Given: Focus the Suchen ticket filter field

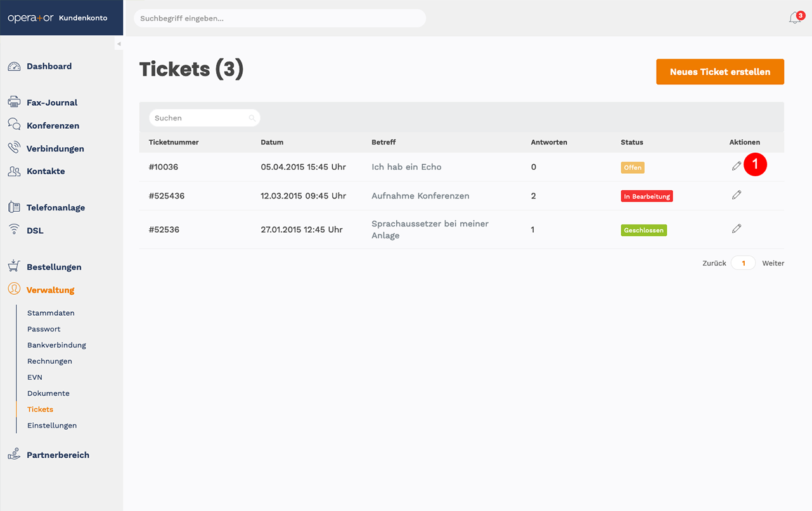Looking at the screenshot, I should pyautogui.click(x=204, y=118).
